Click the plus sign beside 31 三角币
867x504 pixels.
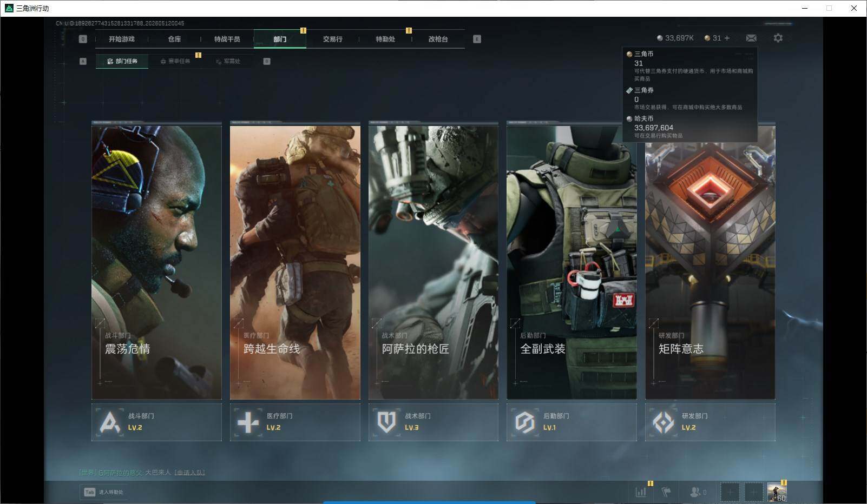(727, 38)
